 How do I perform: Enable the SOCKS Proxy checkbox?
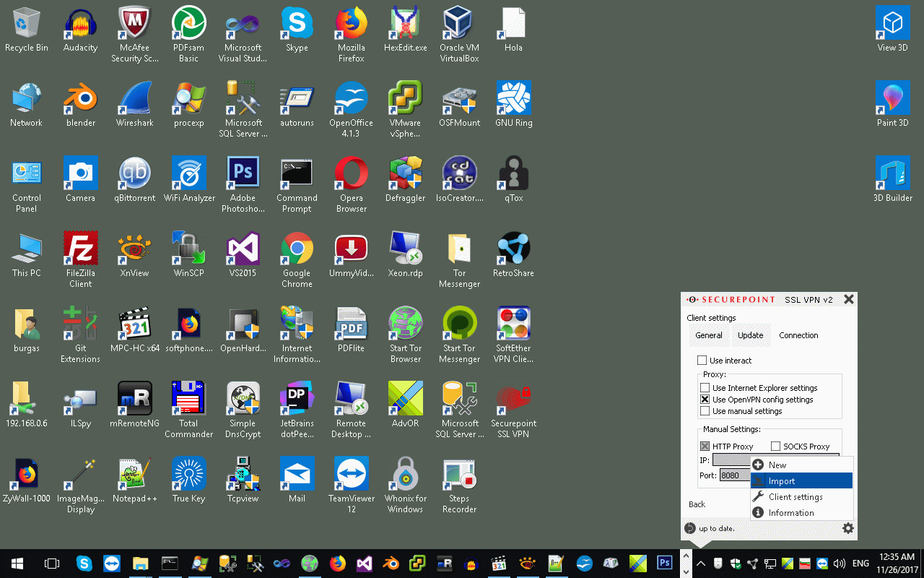click(776, 447)
